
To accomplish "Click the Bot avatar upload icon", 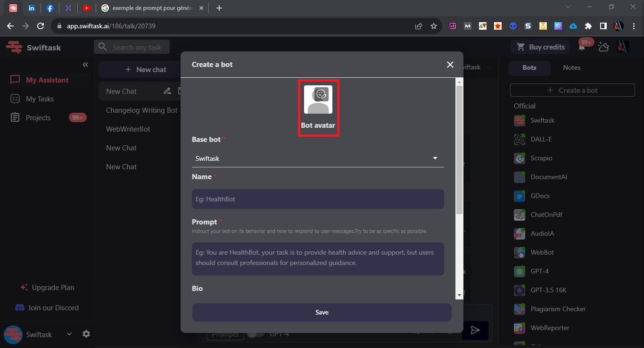I will [x=318, y=99].
